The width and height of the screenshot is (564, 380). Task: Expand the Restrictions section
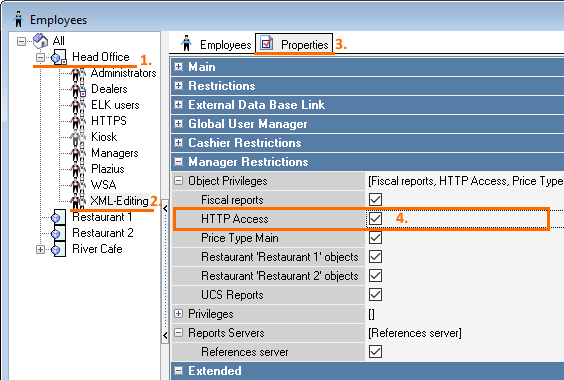178,86
